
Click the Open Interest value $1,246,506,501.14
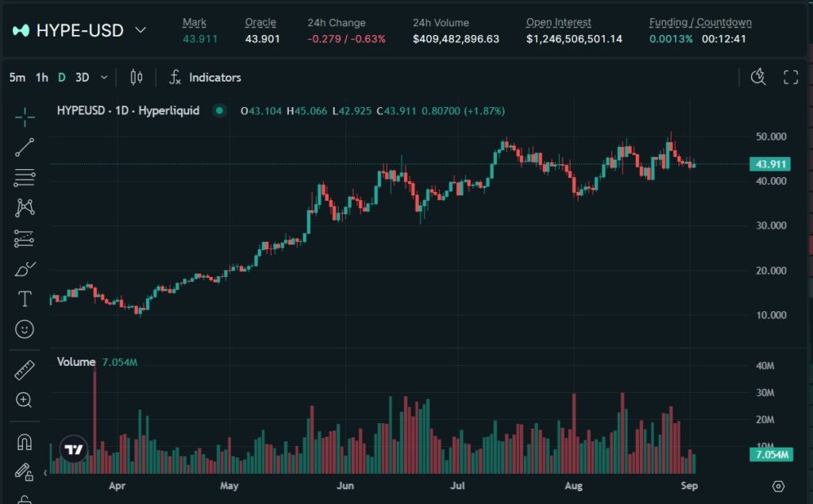[x=574, y=39]
